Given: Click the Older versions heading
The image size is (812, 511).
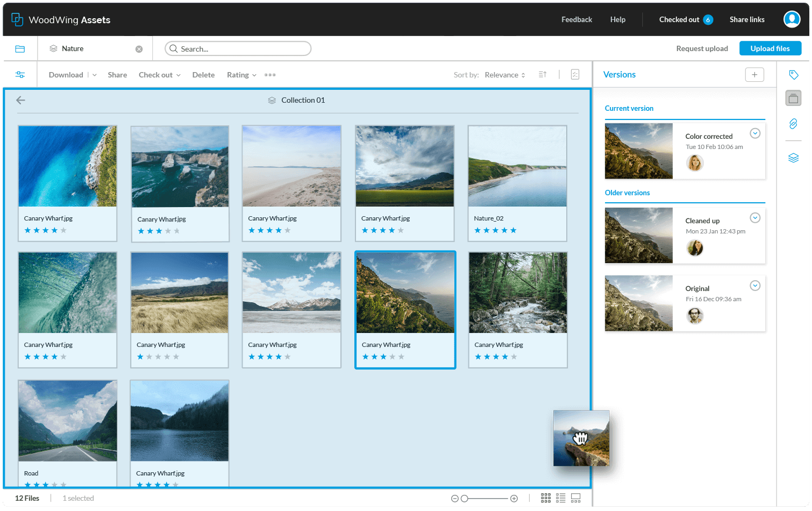Looking at the screenshot, I should click(x=627, y=193).
